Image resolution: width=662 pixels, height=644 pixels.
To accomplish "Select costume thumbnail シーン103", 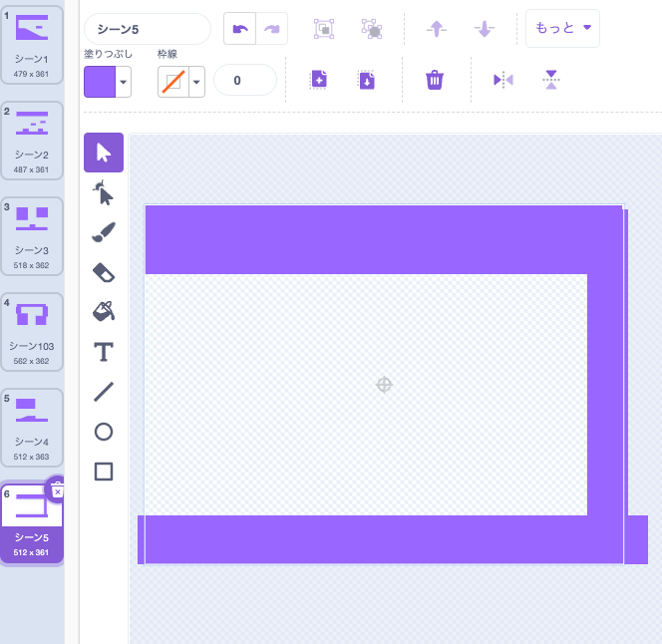I will coord(32,332).
